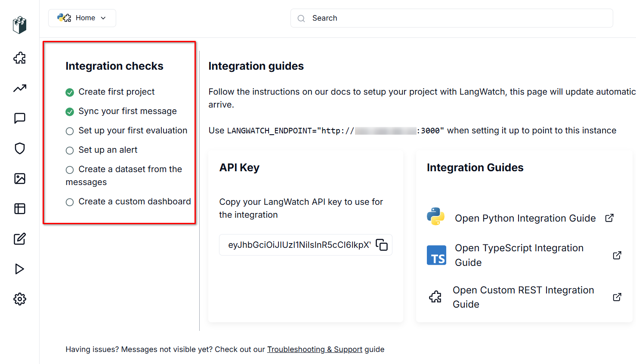Click the Sync your first message checkmark

click(x=70, y=112)
